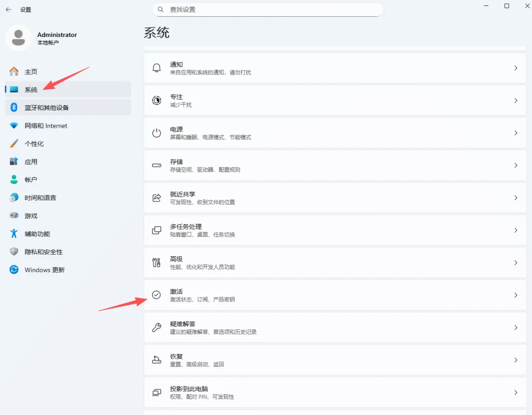The height and width of the screenshot is (415, 532).
Task: Click 激活状态、订阅、产品密钥 description text
Action: click(202, 299)
